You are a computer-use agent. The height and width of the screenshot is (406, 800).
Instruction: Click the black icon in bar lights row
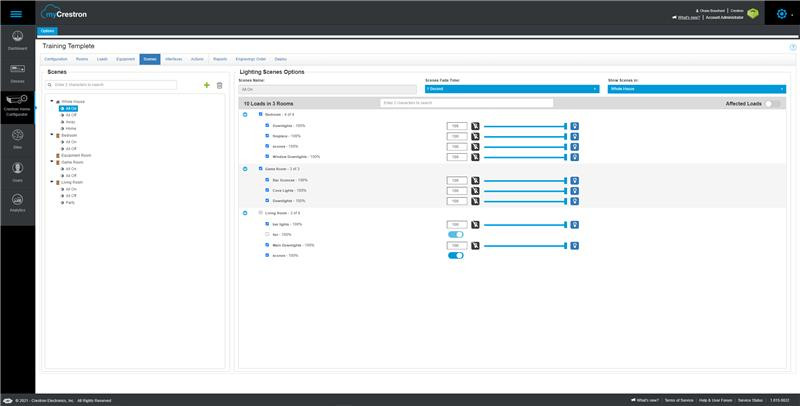coord(475,224)
